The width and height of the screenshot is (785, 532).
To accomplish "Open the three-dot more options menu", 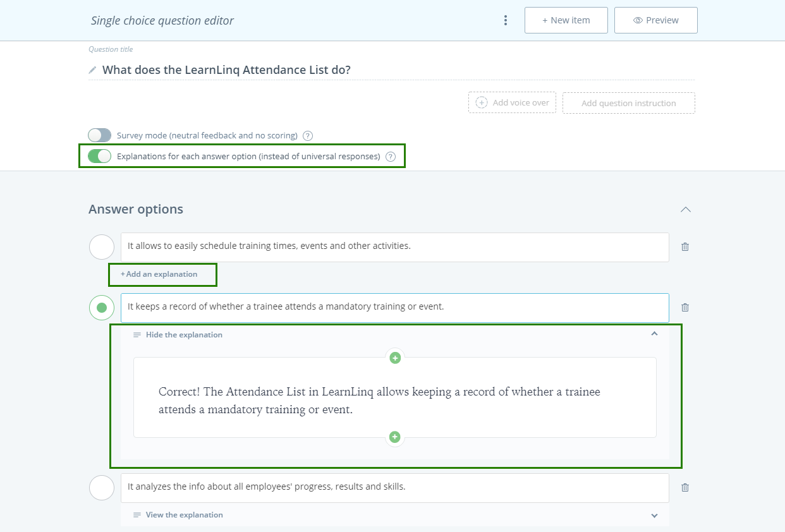I will (505, 20).
